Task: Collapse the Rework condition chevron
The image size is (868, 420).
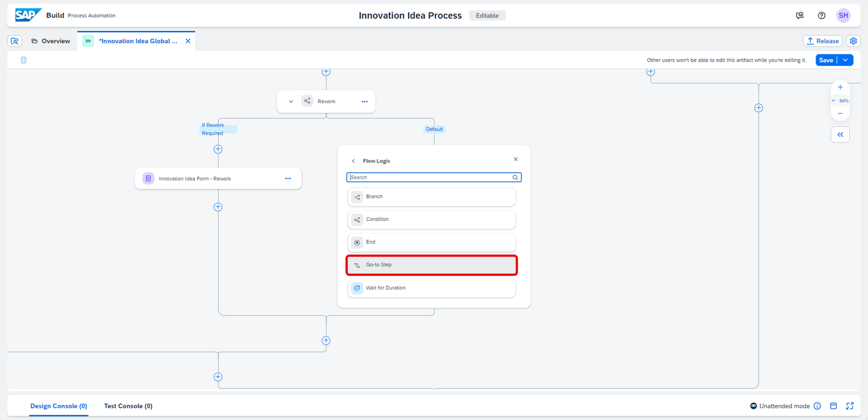Action: click(x=291, y=101)
